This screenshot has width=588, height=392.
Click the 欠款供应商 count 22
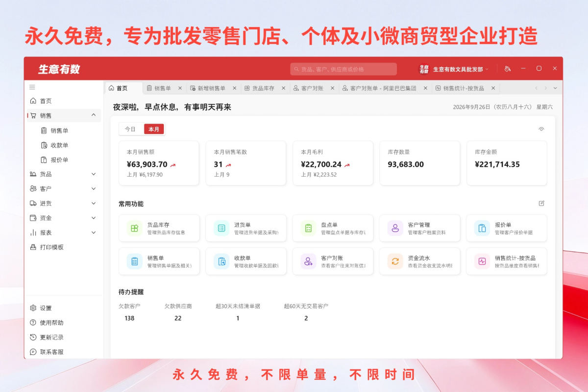(x=178, y=318)
